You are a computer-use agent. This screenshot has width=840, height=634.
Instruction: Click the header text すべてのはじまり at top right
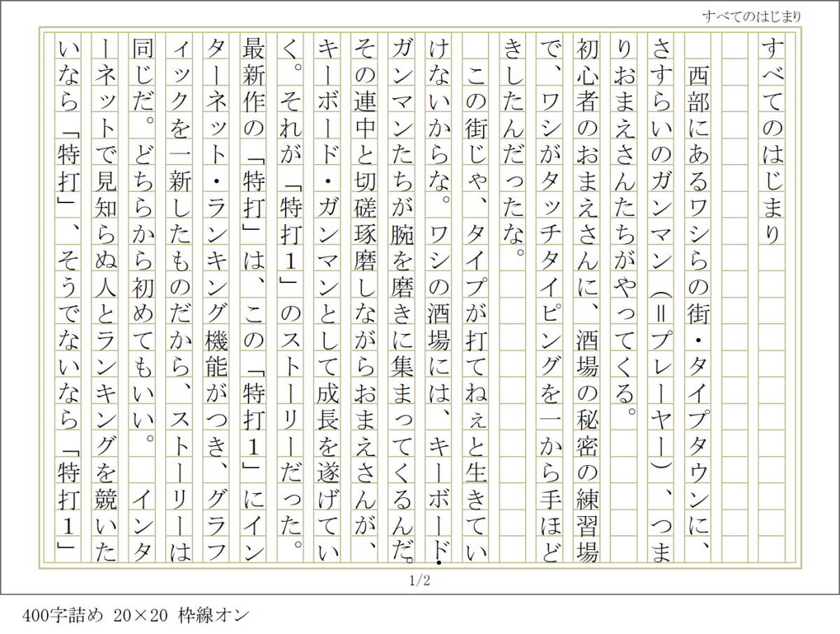pos(752,16)
